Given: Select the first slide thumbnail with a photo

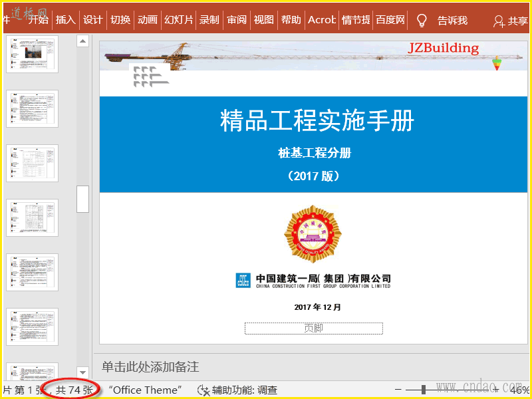Looking at the screenshot, I should tap(32, 55).
